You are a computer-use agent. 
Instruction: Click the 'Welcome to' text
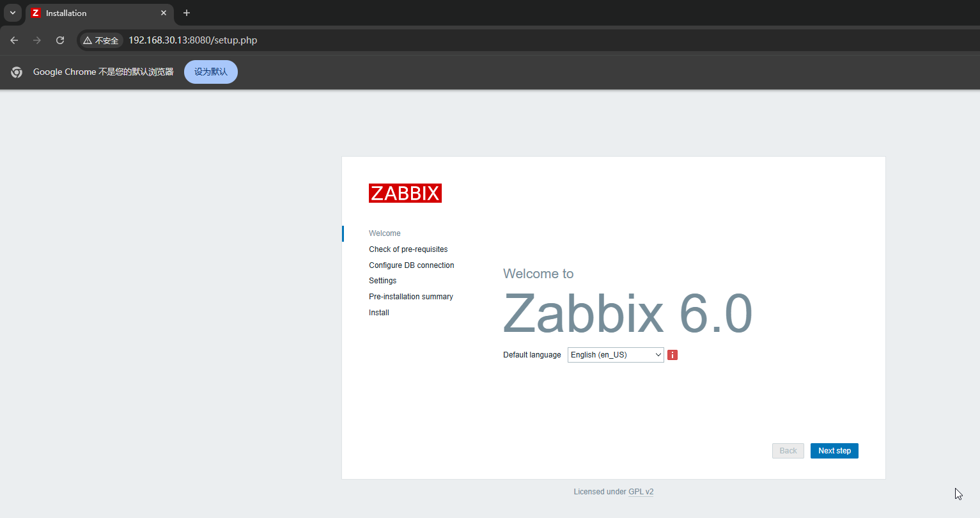(538, 274)
